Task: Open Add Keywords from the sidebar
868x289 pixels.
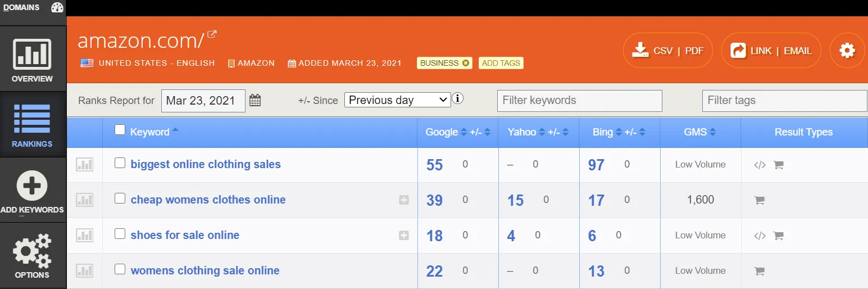Action: tap(33, 191)
